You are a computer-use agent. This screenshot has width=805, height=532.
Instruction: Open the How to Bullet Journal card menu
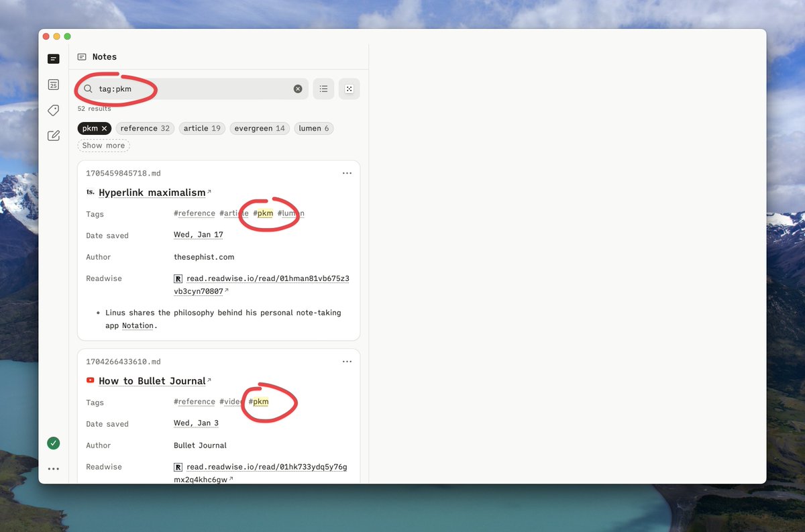[347, 362]
